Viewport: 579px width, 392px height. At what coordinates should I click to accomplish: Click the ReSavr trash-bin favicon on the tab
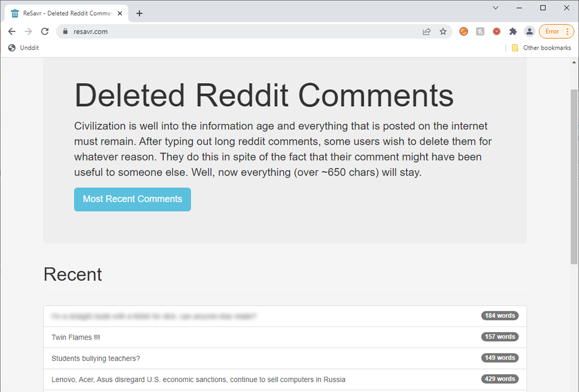tap(14, 12)
